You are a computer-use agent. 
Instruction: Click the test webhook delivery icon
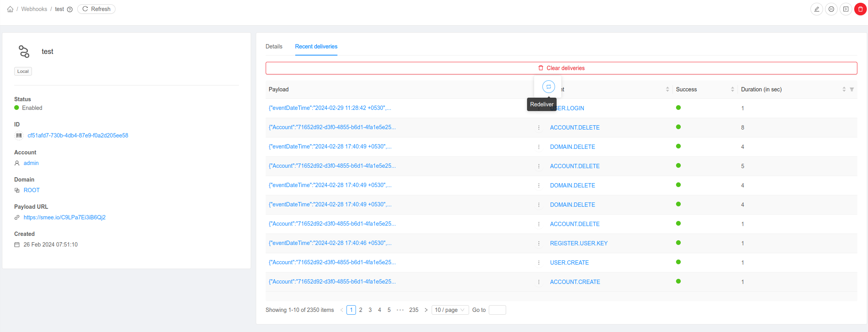[x=846, y=9]
